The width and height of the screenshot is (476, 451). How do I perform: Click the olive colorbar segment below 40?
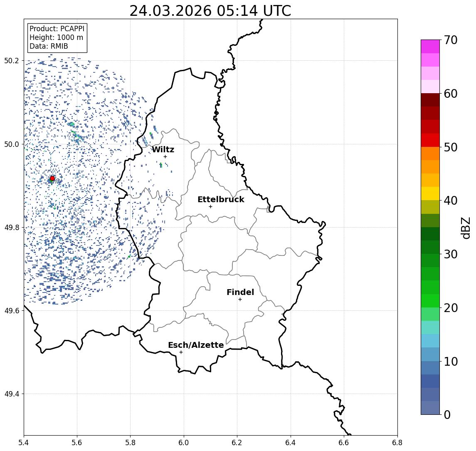[430, 207]
